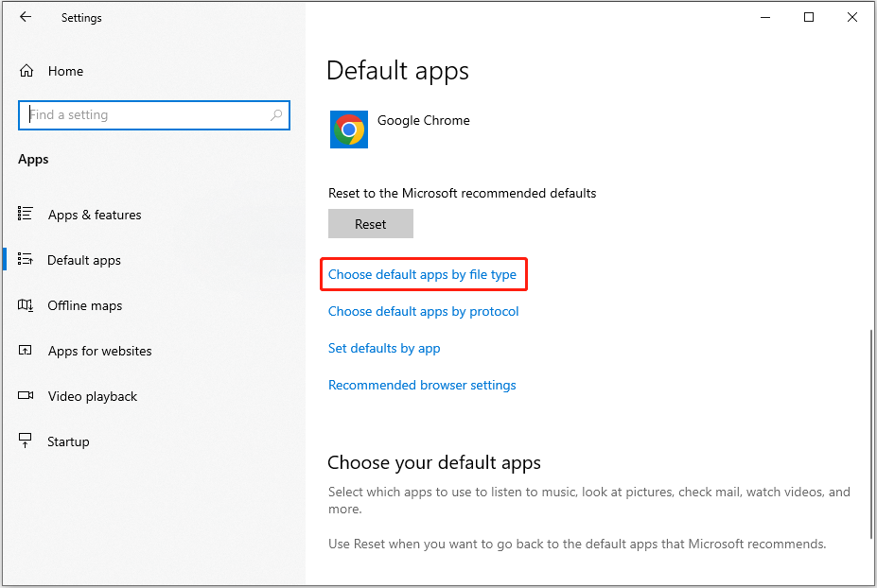The image size is (877, 588).
Task: Click the Apps sidebar category heading
Action: click(x=33, y=160)
